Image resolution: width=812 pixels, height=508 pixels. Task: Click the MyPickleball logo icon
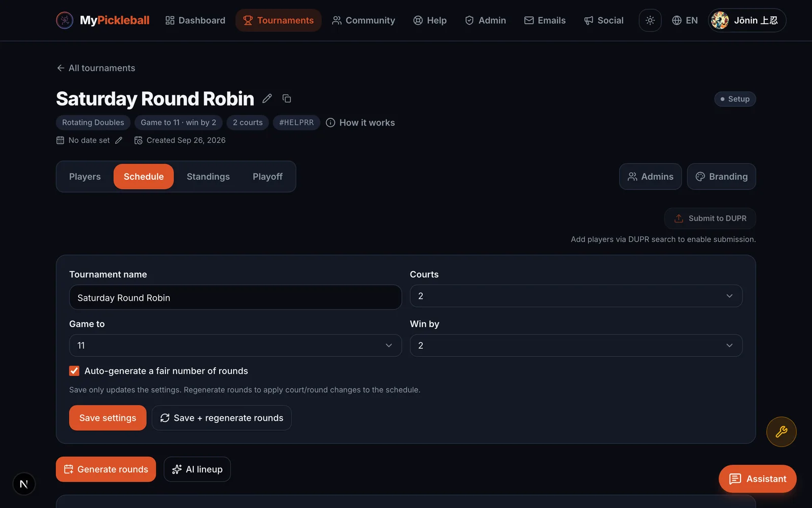pyautogui.click(x=64, y=20)
